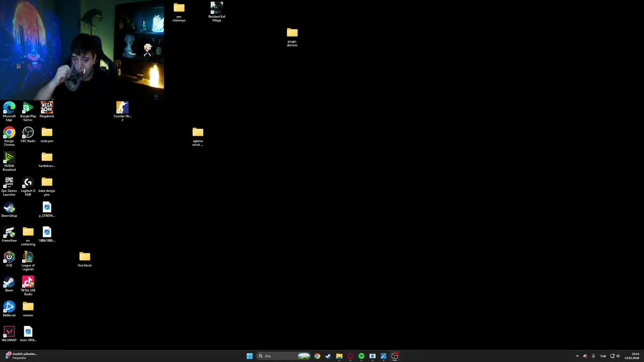Select the League of Legends shortcut
Viewport: 644px width, 362px height.
point(28,261)
